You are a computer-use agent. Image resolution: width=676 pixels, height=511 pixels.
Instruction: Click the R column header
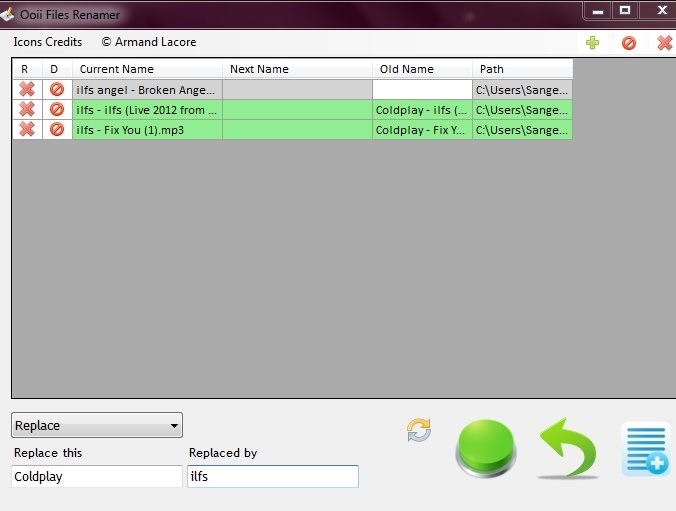[27, 69]
